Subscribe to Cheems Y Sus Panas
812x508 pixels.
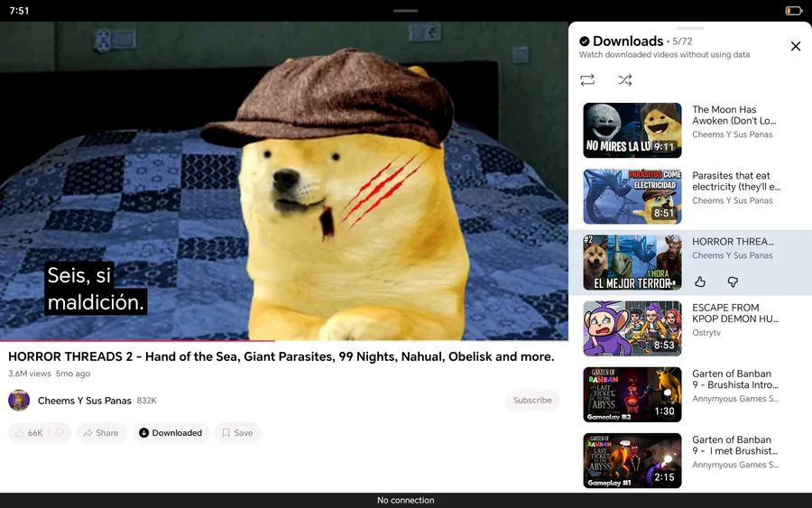532,401
